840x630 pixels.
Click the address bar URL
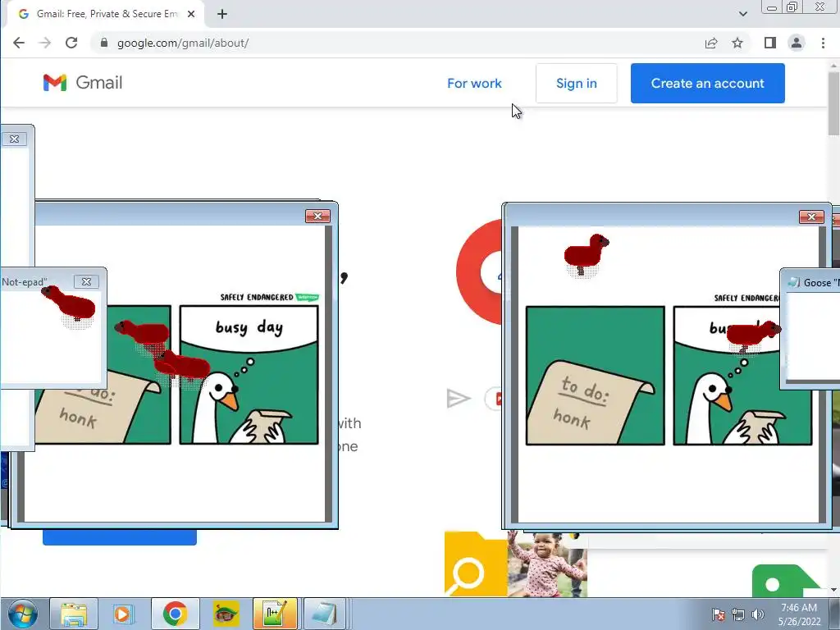(x=183, y=43)
